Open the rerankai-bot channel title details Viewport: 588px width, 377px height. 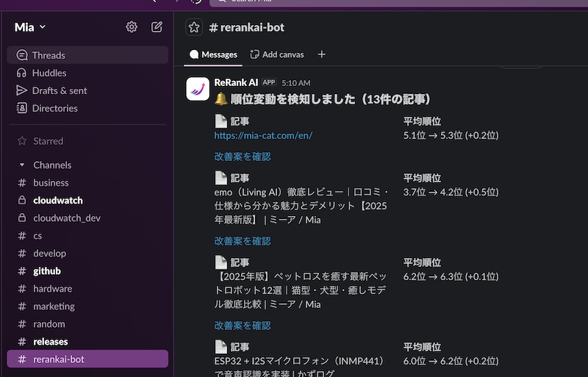click(247, 27)
